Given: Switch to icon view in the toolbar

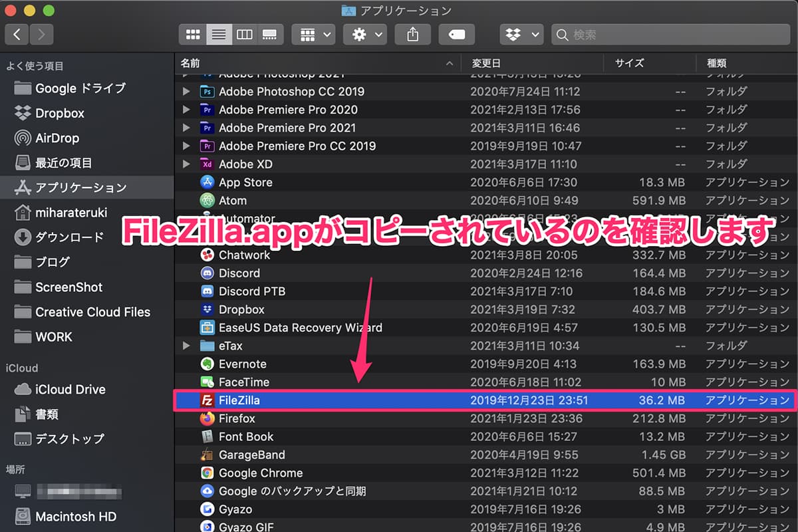Looking at the screenshot, I should (x=193, y=35).
